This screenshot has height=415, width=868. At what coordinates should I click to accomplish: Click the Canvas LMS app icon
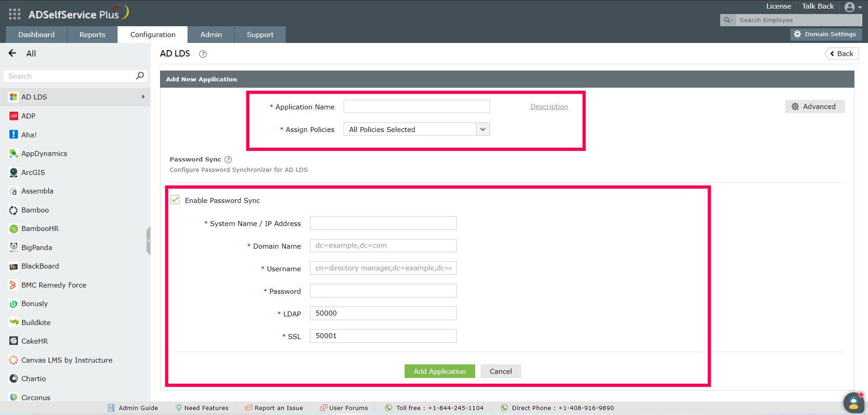[14, 360]
